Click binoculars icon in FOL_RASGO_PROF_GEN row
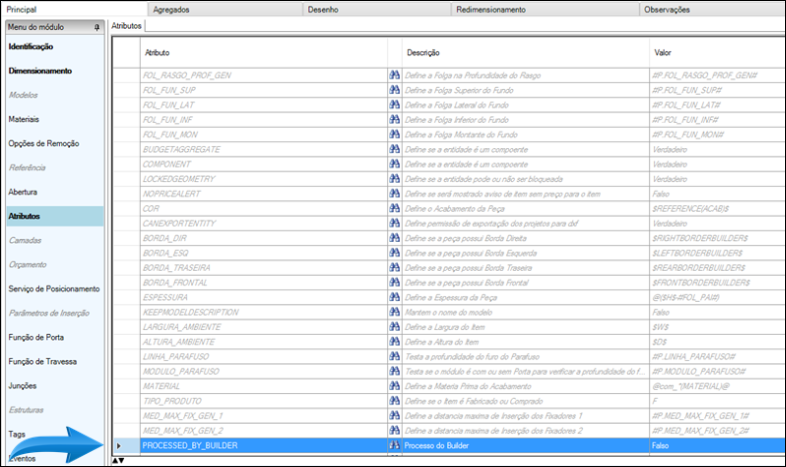 395,75
